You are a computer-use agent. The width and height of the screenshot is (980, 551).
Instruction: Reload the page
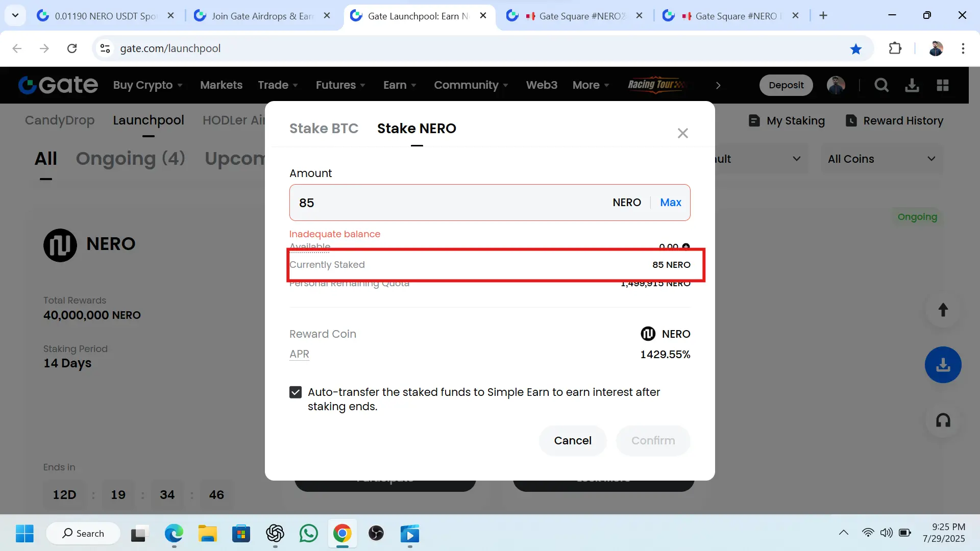72,48
